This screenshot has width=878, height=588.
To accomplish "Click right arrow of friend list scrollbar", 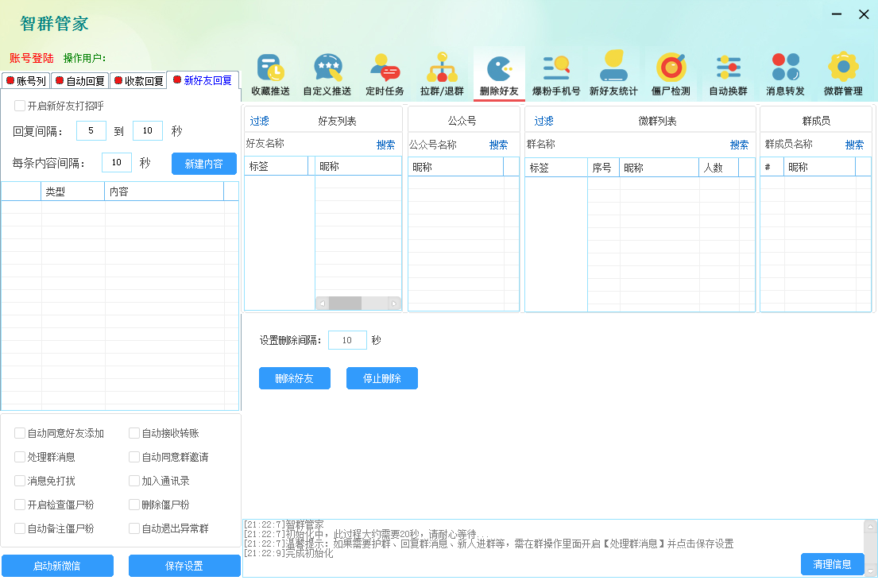I will 393,304.
